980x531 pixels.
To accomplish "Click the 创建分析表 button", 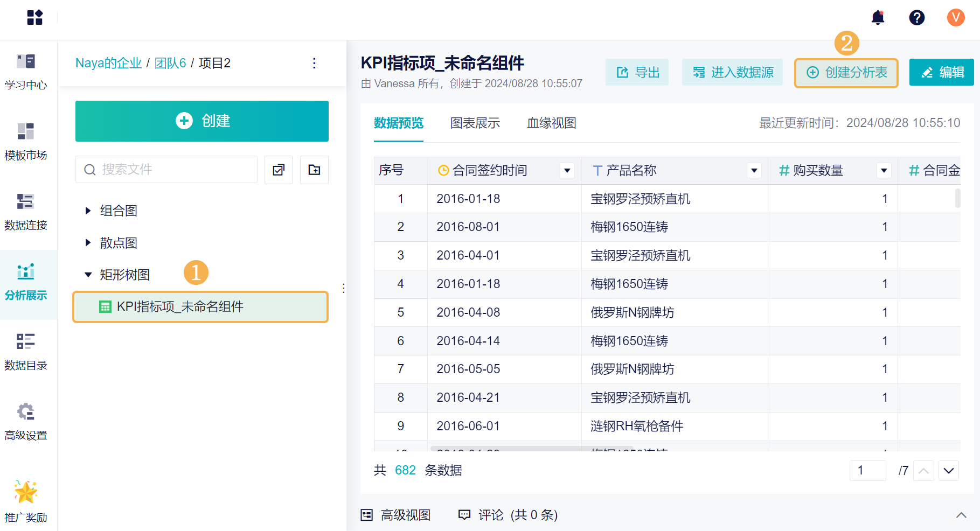I will 846,73.
